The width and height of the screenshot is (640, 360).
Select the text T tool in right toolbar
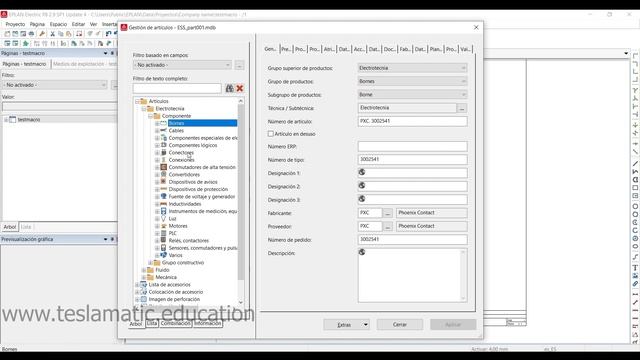(635, 268)
